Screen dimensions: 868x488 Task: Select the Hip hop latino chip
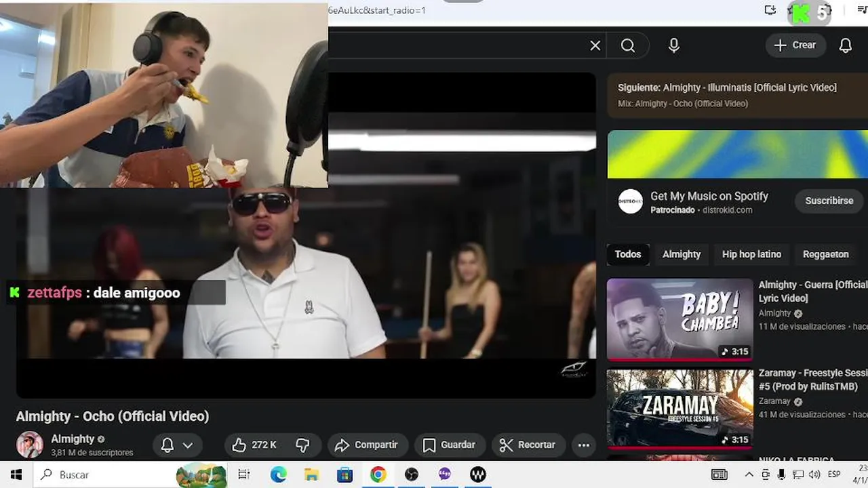click(751, 254)
